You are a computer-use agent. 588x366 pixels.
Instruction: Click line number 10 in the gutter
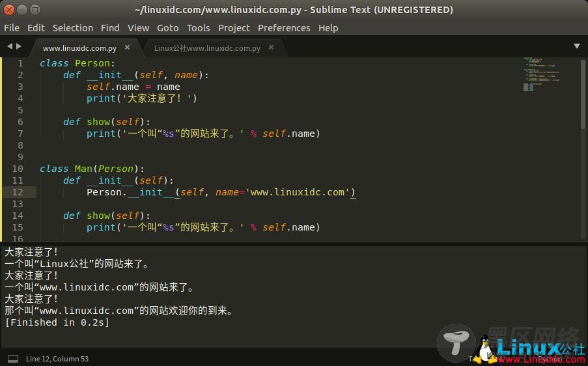(18, 169)
